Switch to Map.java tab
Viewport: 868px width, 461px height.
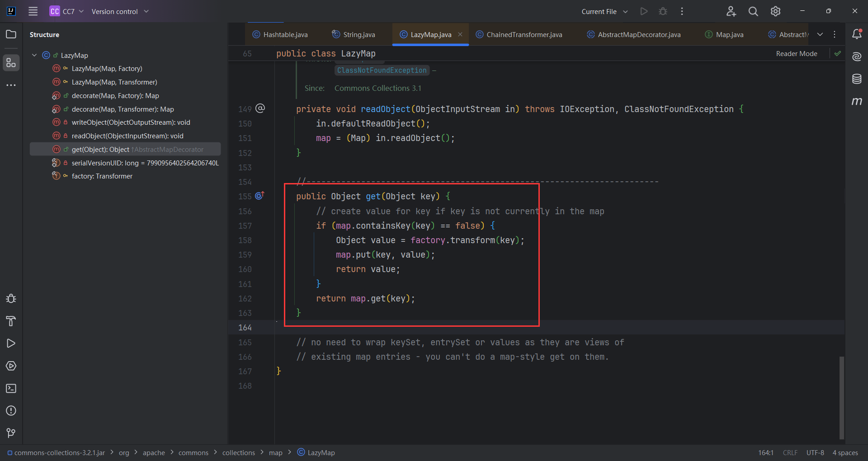tap(724, 34)
